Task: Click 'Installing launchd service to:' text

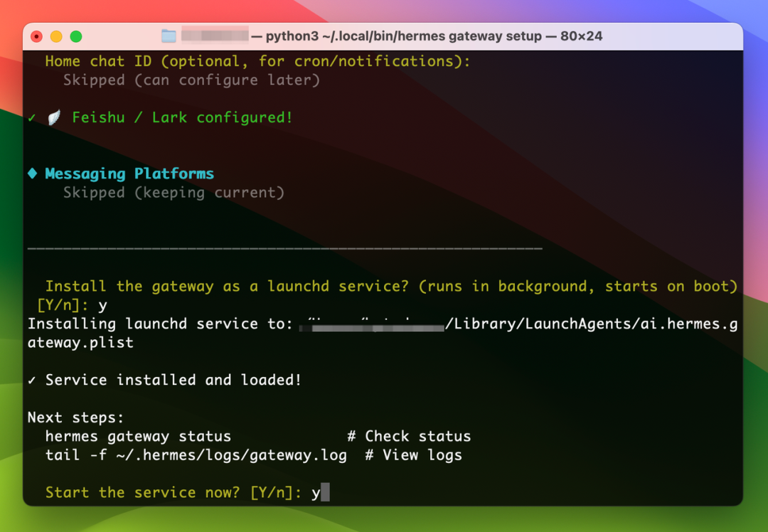Action: 160,324
